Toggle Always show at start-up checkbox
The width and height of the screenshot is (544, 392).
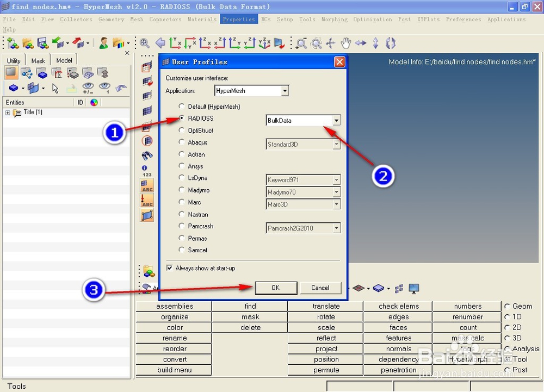[x=169, y=268]
